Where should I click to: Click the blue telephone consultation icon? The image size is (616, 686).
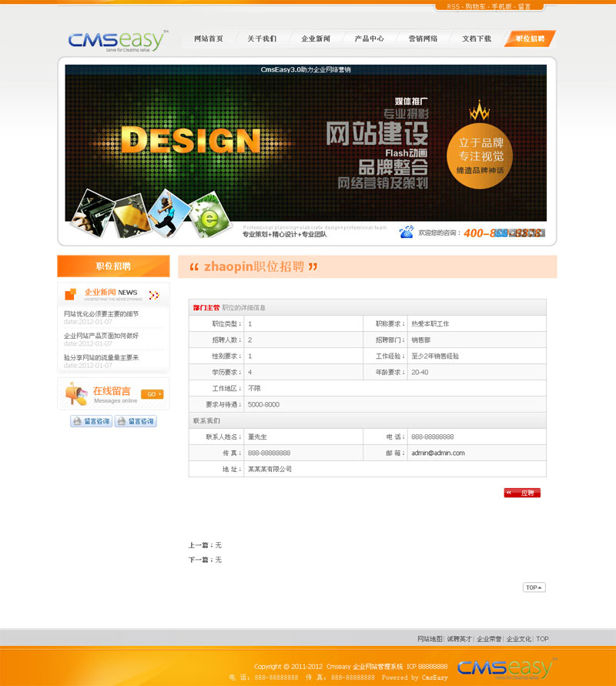tap(406, 233)
